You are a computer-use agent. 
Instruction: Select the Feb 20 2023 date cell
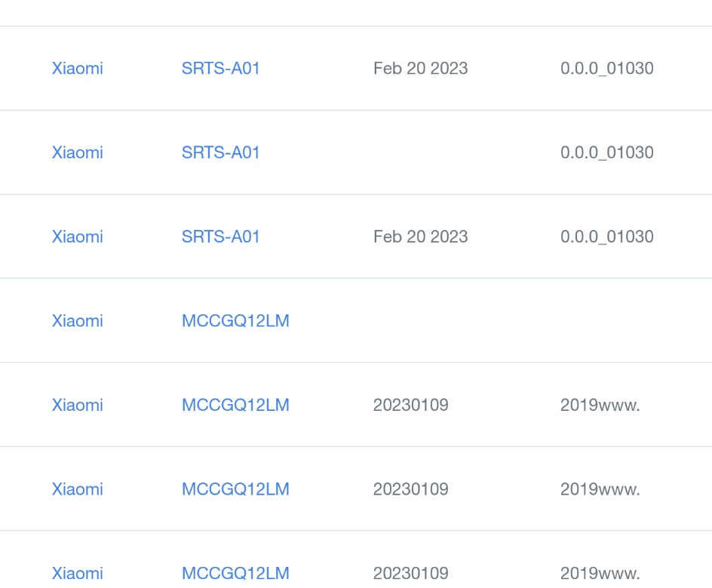(x=419, y=68)
